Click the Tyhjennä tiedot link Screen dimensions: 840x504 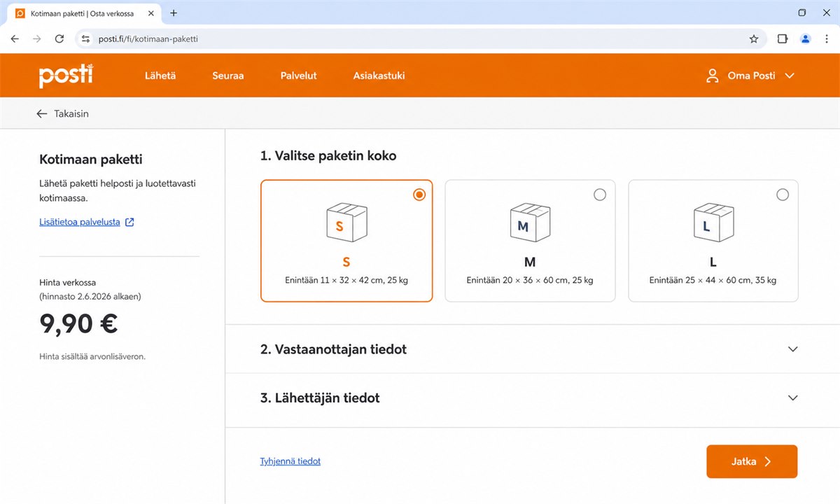[x=290, y=461]
